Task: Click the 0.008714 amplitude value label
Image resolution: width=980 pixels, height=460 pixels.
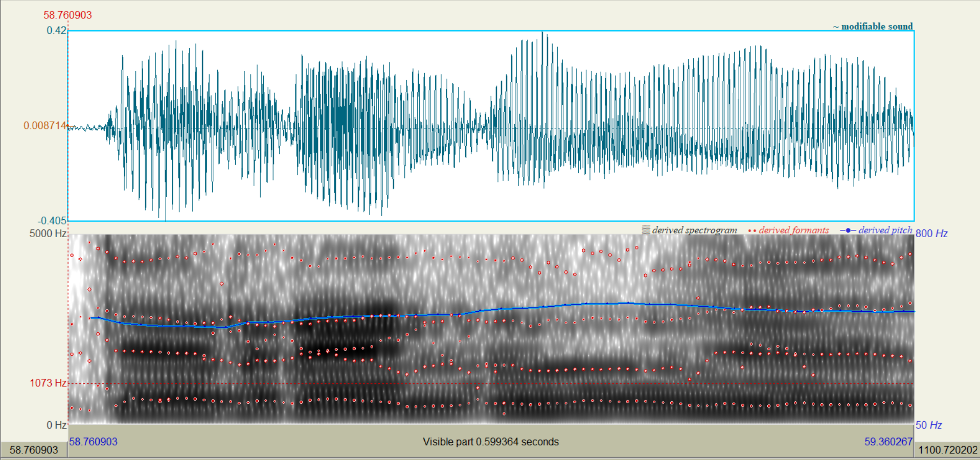Action: tap(45, 126)
